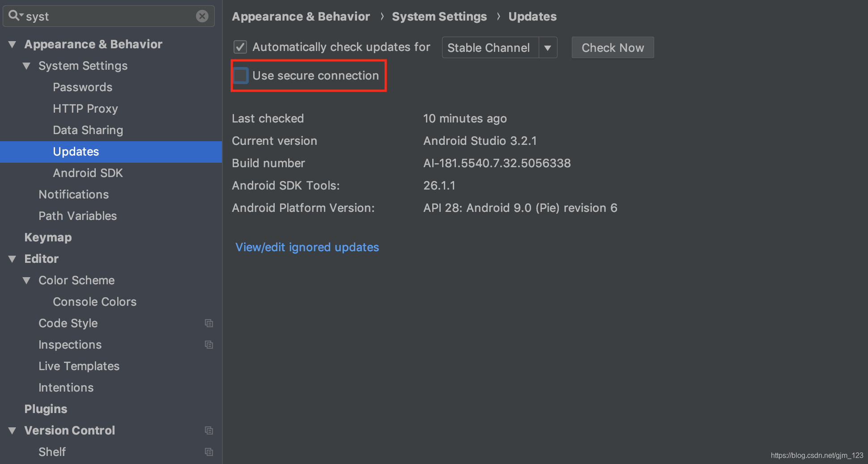
Task: Click inside the settings search field
Action: (109, 16)
